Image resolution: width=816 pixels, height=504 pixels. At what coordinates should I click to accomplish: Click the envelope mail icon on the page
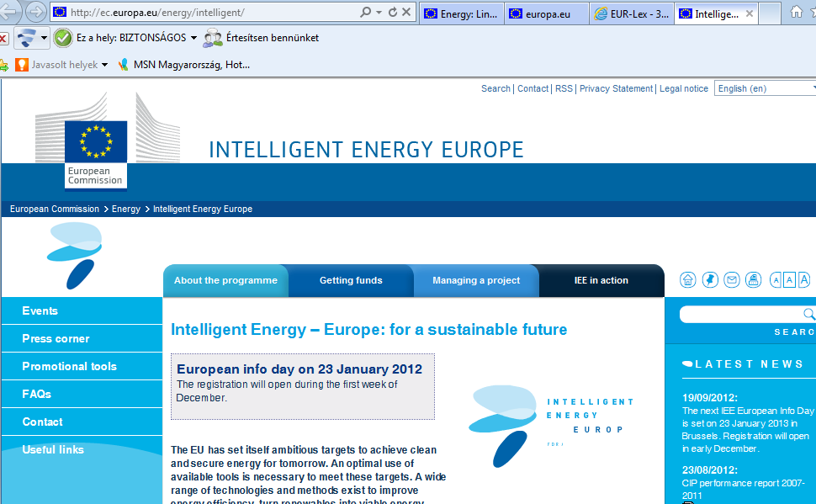(x=732, y=280)
